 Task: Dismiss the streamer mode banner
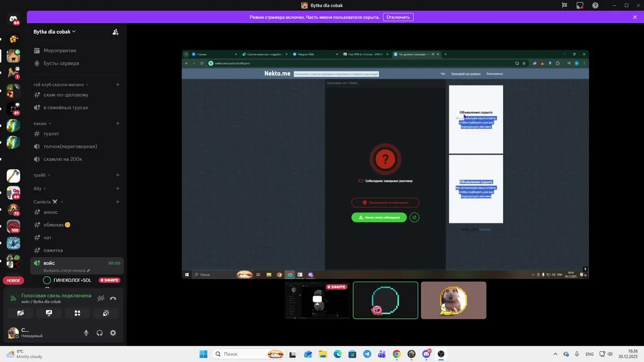click(x=635, y=17)
